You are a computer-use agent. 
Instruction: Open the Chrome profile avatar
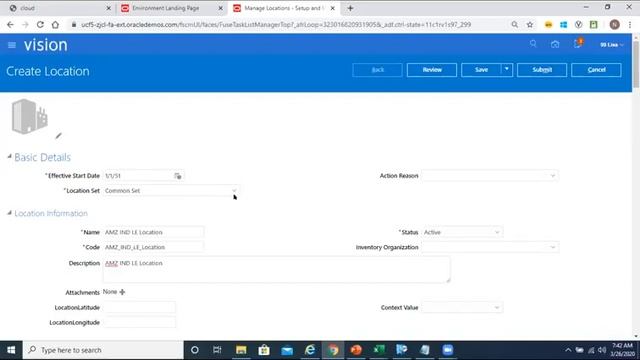click(x=614, y=25)
